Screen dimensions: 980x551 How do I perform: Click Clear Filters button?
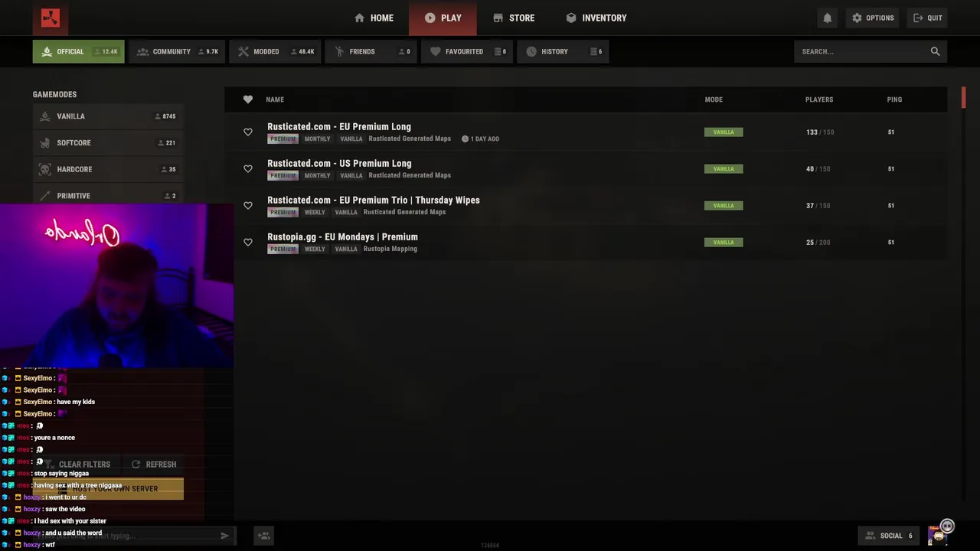[x=77, y=465]
